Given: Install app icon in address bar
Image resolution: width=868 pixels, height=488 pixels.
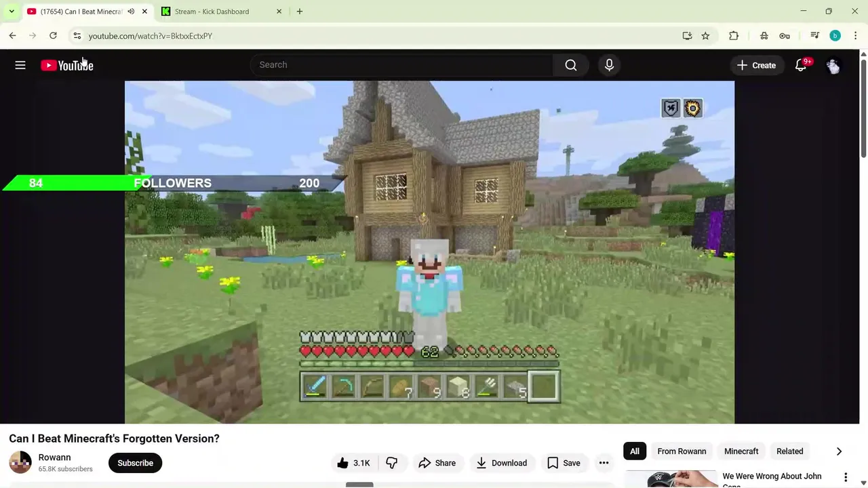Looking at the screenshot, I should pyautogui.click(x=687, y=36).
